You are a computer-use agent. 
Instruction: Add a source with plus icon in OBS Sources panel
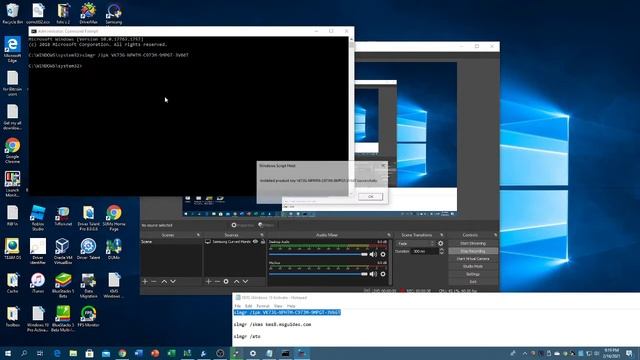(208, 281)
